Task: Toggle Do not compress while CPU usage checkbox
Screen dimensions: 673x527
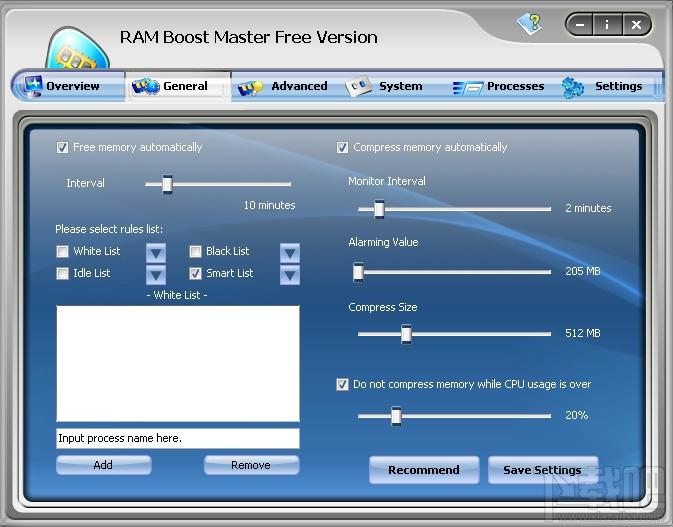Action: (x=342, y=384)
